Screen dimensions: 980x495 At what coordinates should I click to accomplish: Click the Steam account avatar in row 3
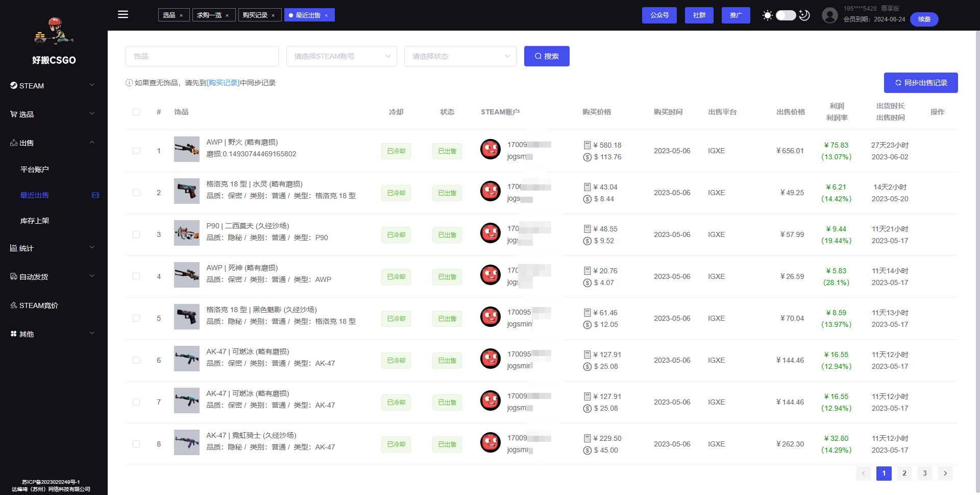coord(491,233)
